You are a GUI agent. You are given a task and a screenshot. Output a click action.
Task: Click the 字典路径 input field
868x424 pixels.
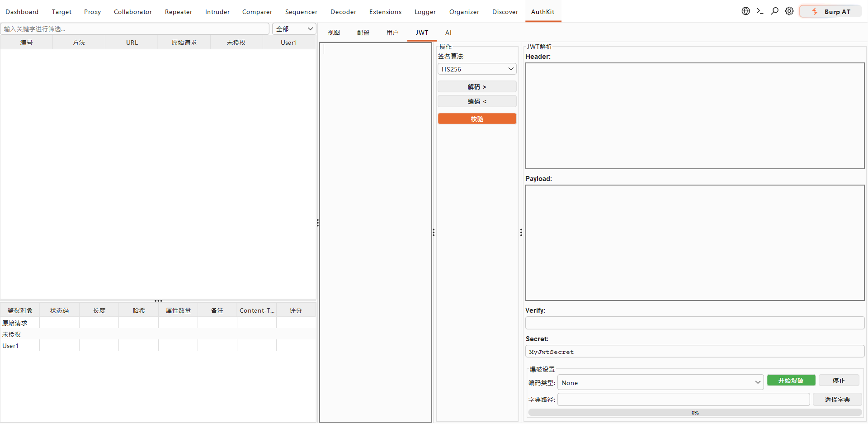coord(684,400)
